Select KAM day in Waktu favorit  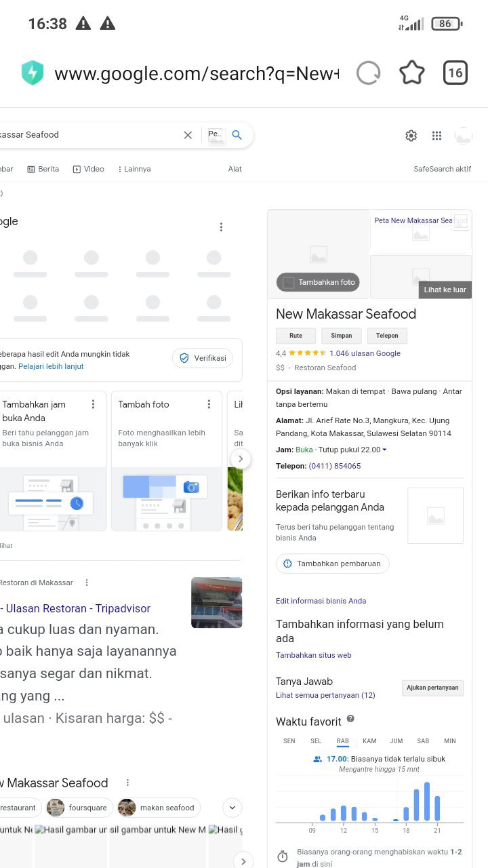pyautogui.click(x=369, y=741)
